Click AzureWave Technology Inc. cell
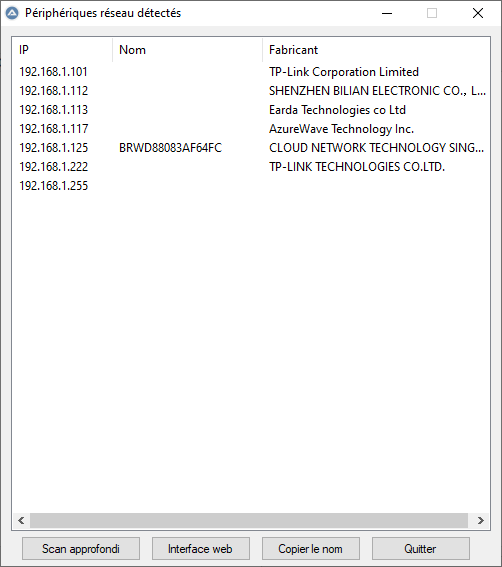This screenshot has width=502, height=567. [x=341, y=129]
